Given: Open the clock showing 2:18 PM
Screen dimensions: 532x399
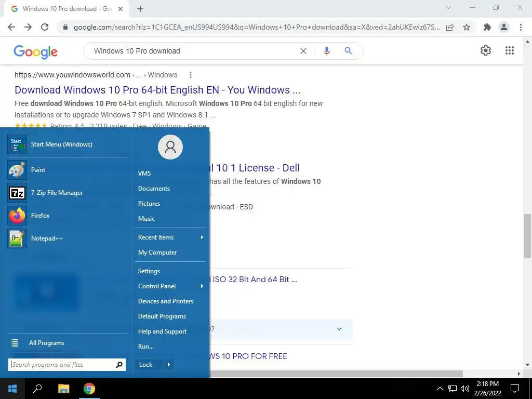Looking at the screenshot, I should coord(487,389).
